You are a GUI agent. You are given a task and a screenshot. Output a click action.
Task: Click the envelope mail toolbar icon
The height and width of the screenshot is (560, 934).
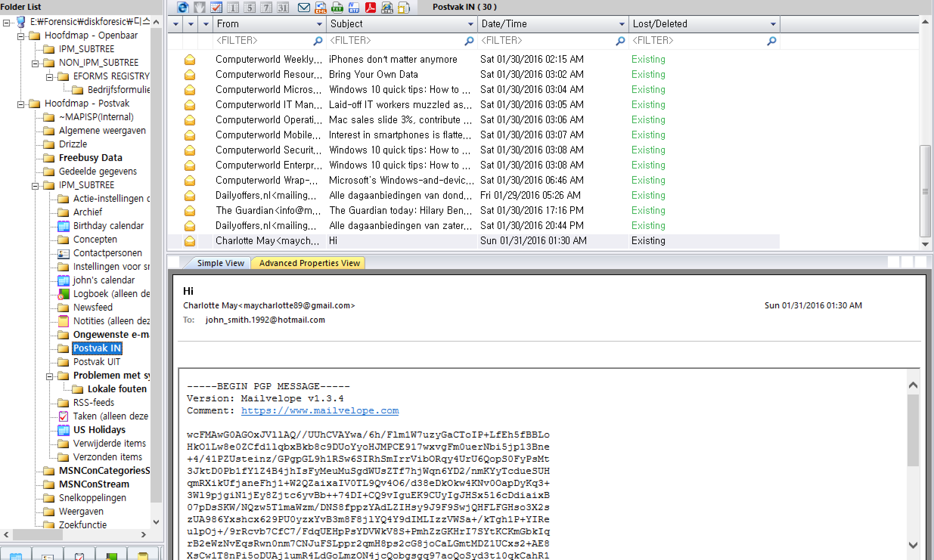[x=304, y=7]
